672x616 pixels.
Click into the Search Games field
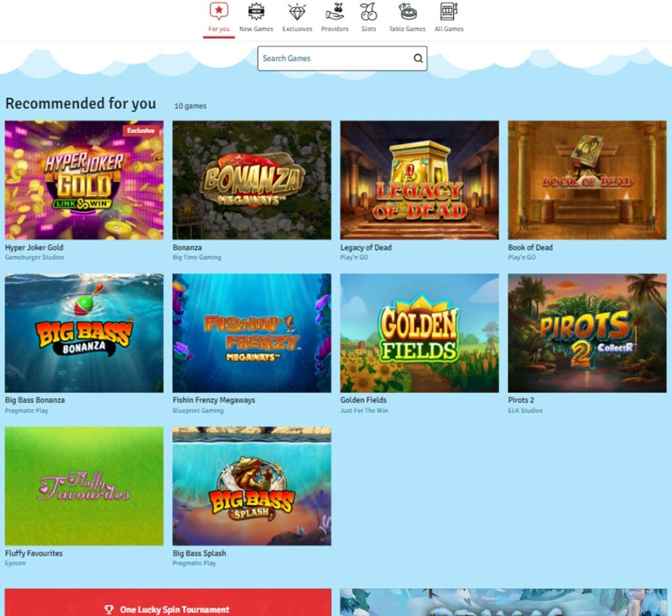coord(322,58)
